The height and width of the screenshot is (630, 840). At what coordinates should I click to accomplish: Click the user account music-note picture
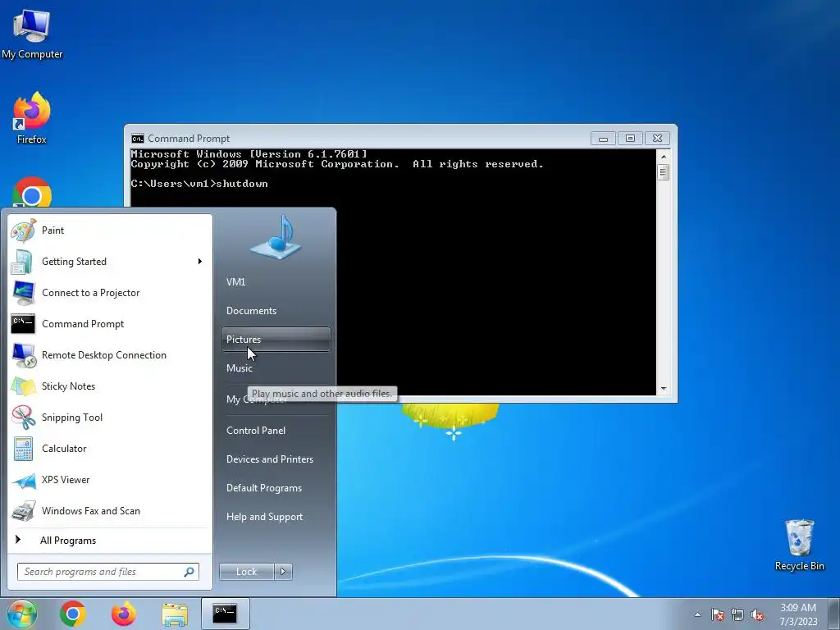point(276,237)
